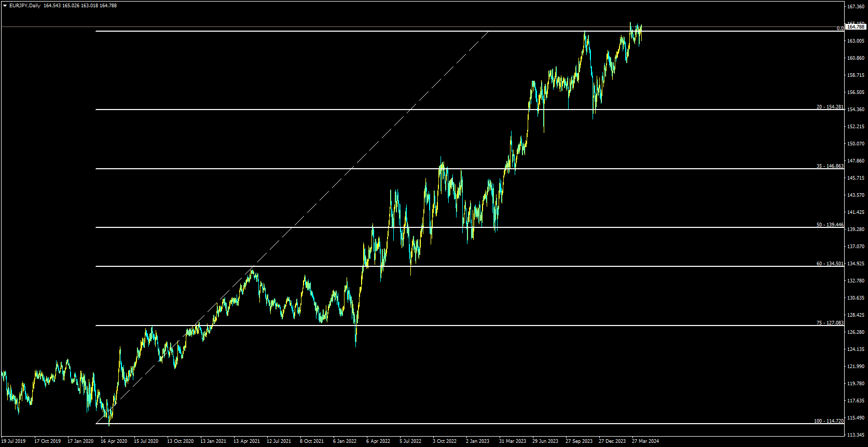Screen dimensions: 868x447
Task: Click the 15 Jul 2020 date label
Action: click(146, 441)
